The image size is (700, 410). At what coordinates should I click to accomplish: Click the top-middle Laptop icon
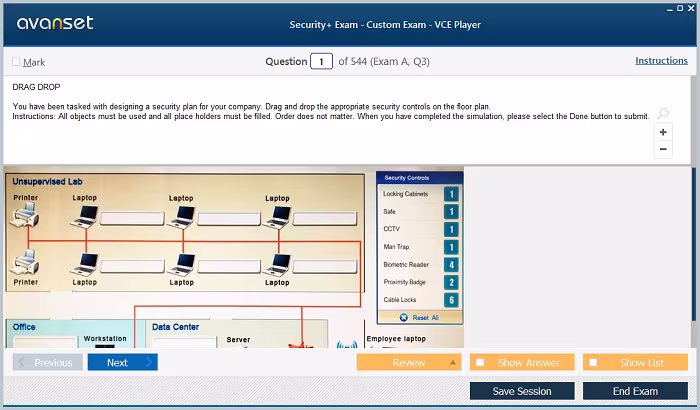tap(181, 217)
